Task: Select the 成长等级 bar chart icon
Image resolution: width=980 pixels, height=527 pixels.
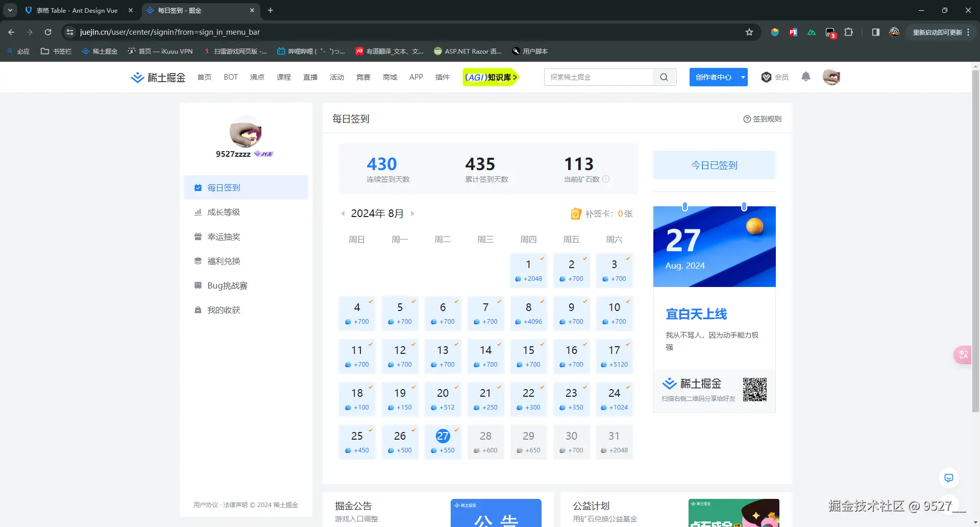Action: coord(198,212)
